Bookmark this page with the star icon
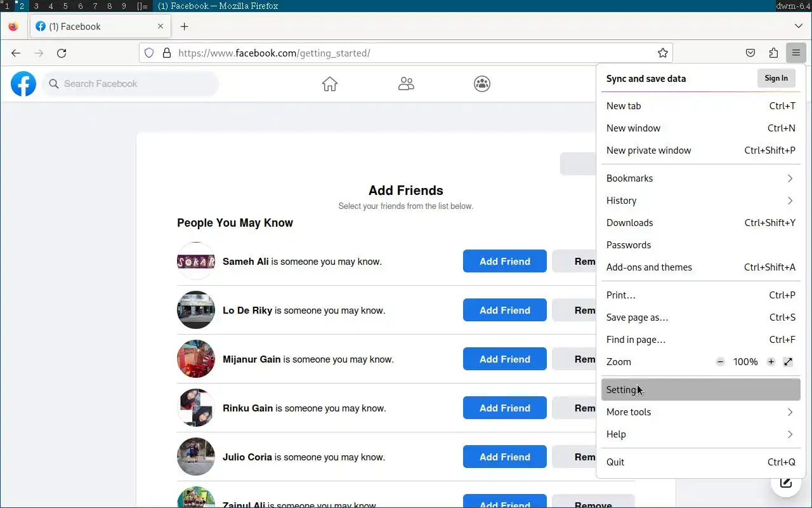The width and height of the screenshot is (812, 508). pyautogui.click(x=663, y=53)
